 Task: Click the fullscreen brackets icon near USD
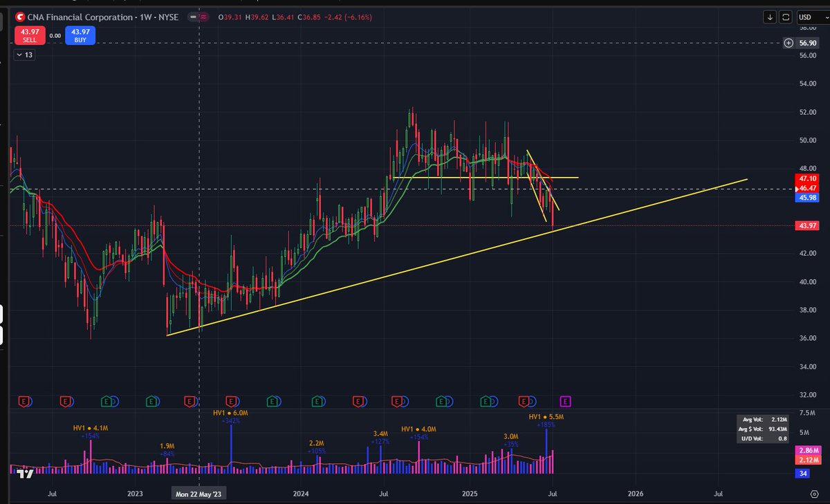(x=785, y=17)
